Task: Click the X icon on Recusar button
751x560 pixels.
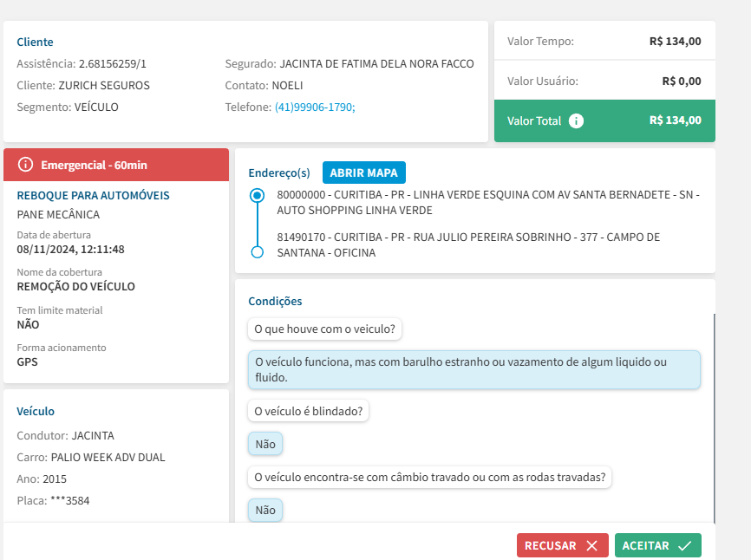Action: tap(591, 546)
